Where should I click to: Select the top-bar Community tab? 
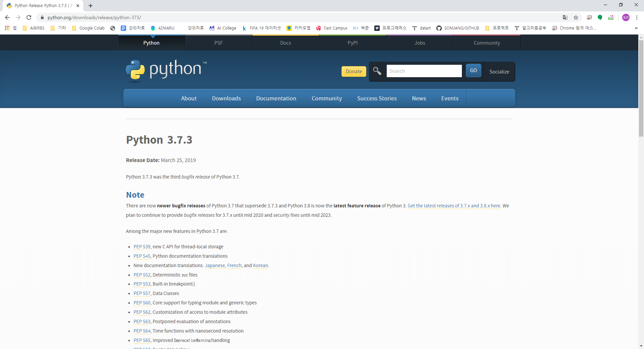coord(487,43)
